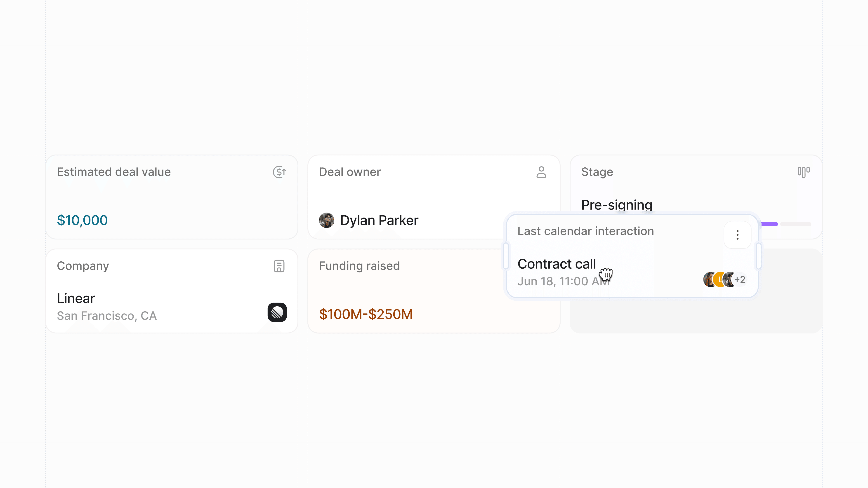Click Dylan Parker's avatar photo
Screen dimensions: 868x488
[326, 220]
